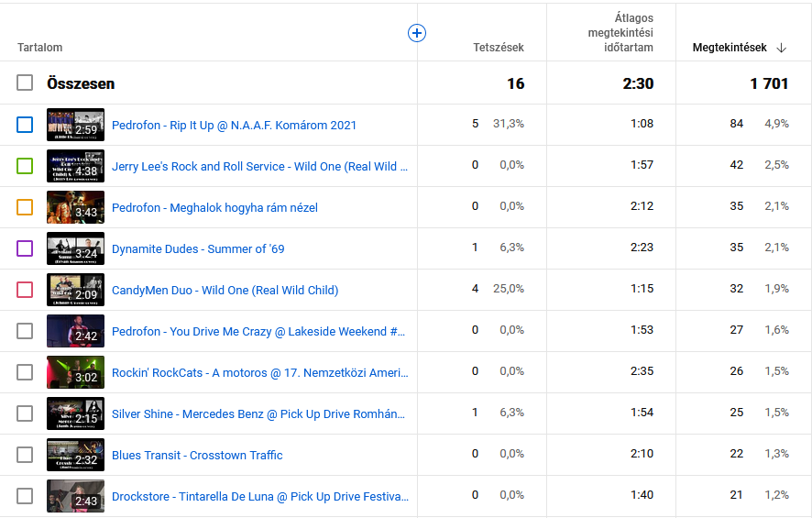Image resolution: width=812 pixels, height=518 pixels.
Task: Toggle the purple Dynamite Dudes checkbox
Action: 25,248
